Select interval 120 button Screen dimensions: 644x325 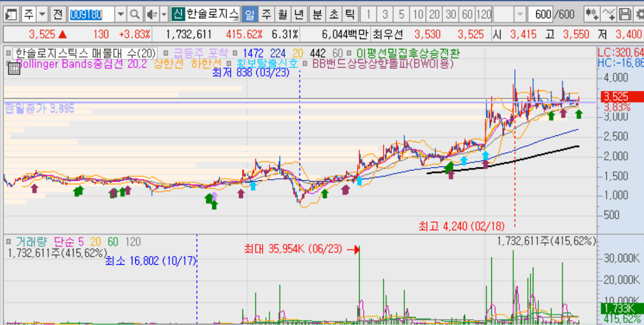tap(484, 15)
